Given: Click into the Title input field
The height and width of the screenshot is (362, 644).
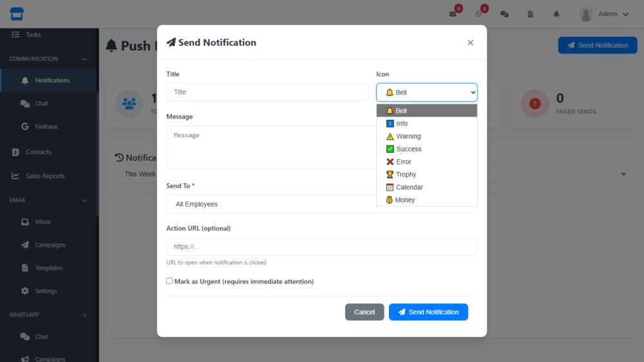Looking at the screenshot, I should coord(267,92).
